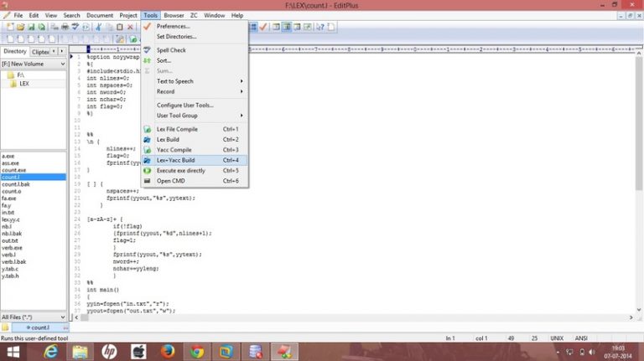Click the Open file folder icon
Image resolution: width=644 pixels, height=361 pixels.
[x=20, y=27]
